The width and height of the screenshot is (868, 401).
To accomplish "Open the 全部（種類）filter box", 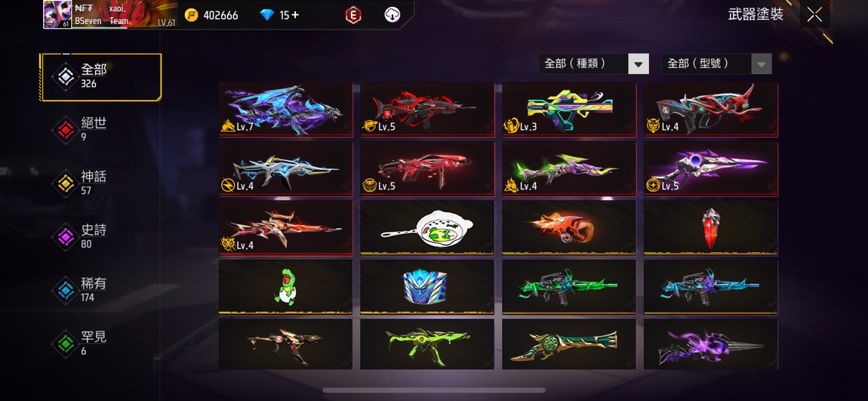I will tap(593, 64).
